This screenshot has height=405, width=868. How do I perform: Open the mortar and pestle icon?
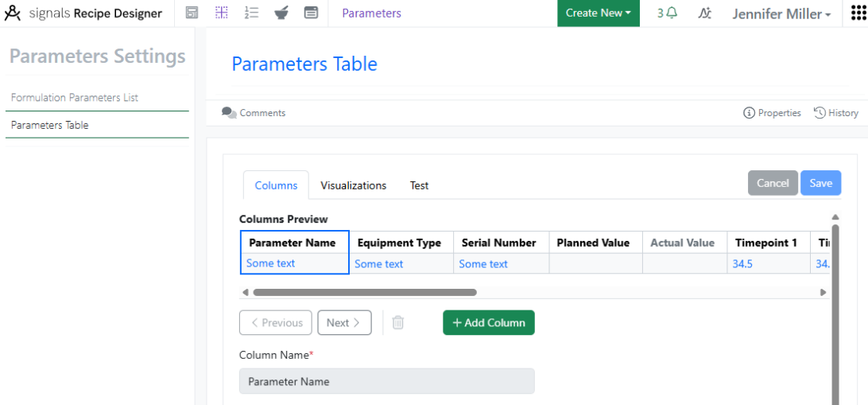click(x=281, y=13)
